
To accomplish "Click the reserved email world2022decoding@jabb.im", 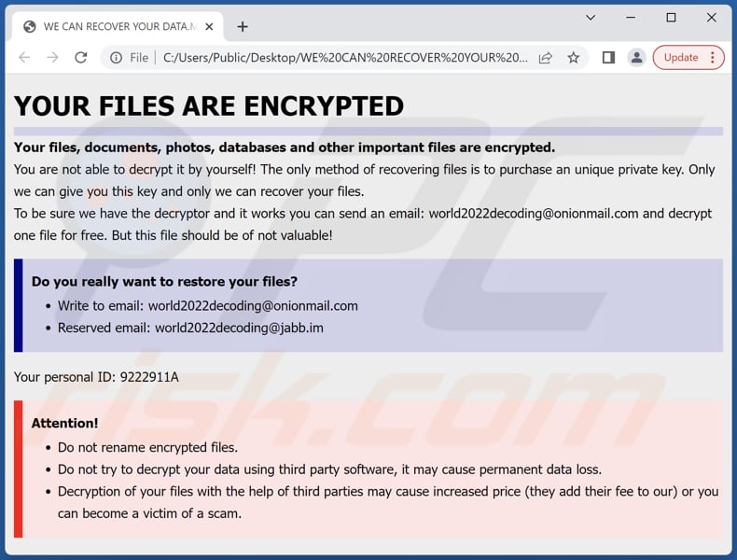I will (239, 328).
